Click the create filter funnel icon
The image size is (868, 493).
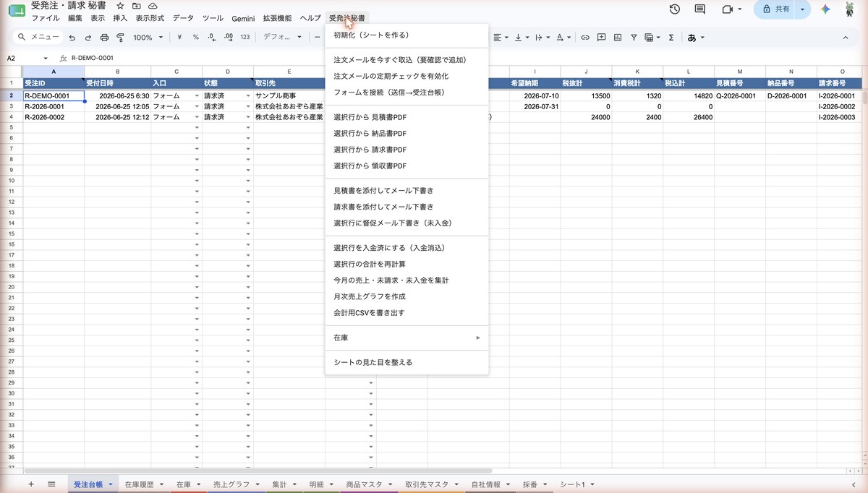pyautogui.click(x=634, y=37)
